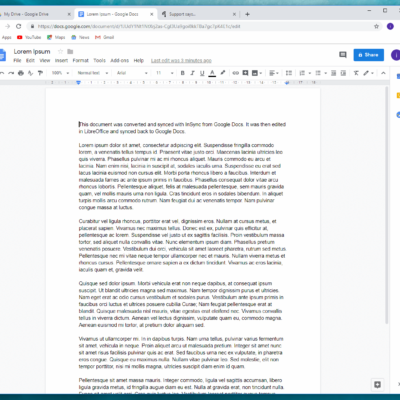The width and height of the screenshot is (400, 400).
Task: Switch to the Support browser tab
Action: (199, 14)
